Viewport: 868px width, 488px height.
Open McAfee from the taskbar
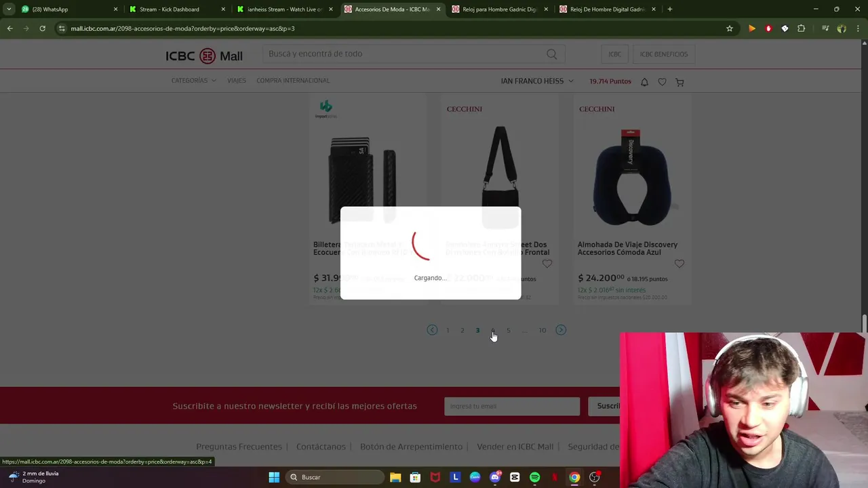tap(435, 477)
